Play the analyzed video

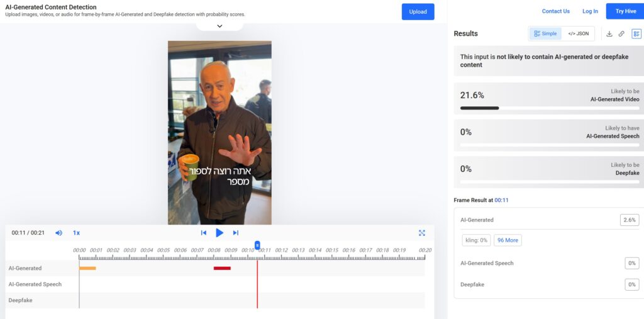coord(219,233)
